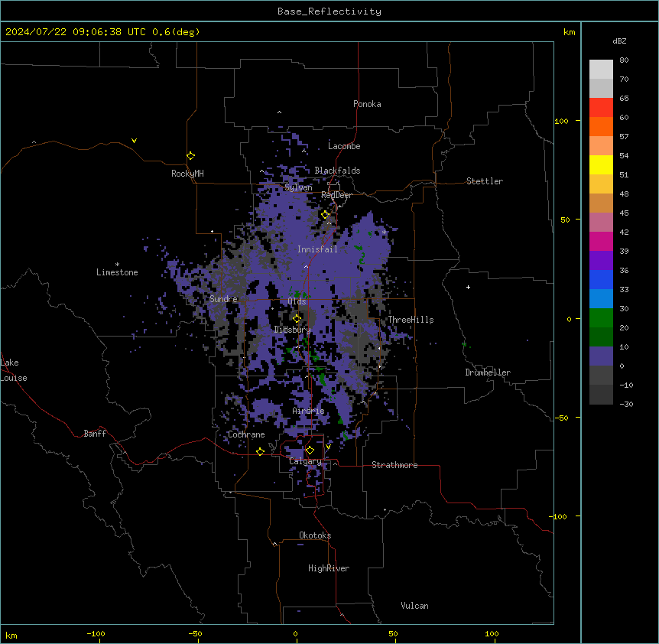Screen dimensions: 659x644
Task: Click the -30 value in the dBZ legend
Action: point(626,404)
